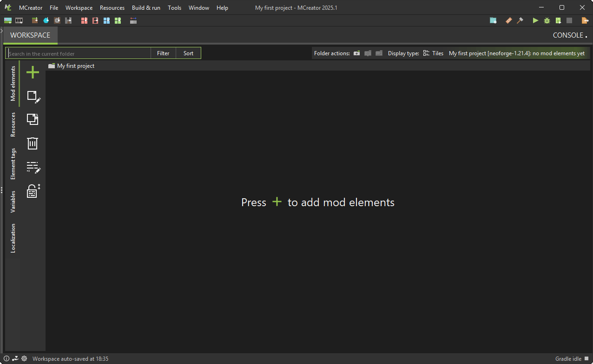593x364 pixels.
Task: Click the orange export workspace icon
Action: (585, 20)
